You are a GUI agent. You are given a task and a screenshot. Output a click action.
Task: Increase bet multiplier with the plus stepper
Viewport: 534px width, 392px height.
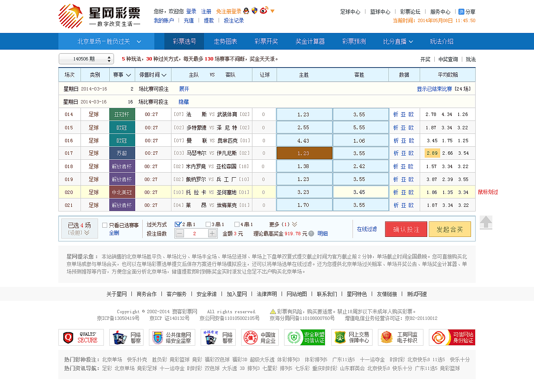click(212, 233)
